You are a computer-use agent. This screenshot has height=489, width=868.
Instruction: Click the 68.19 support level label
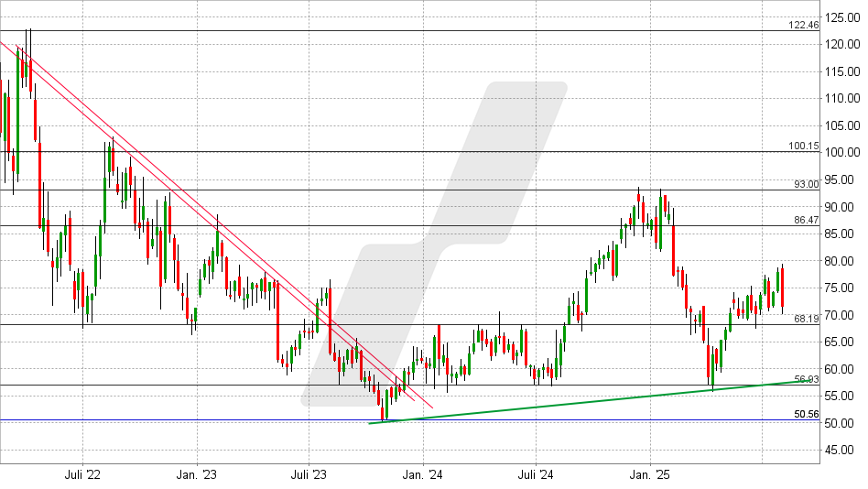(806, 319)
